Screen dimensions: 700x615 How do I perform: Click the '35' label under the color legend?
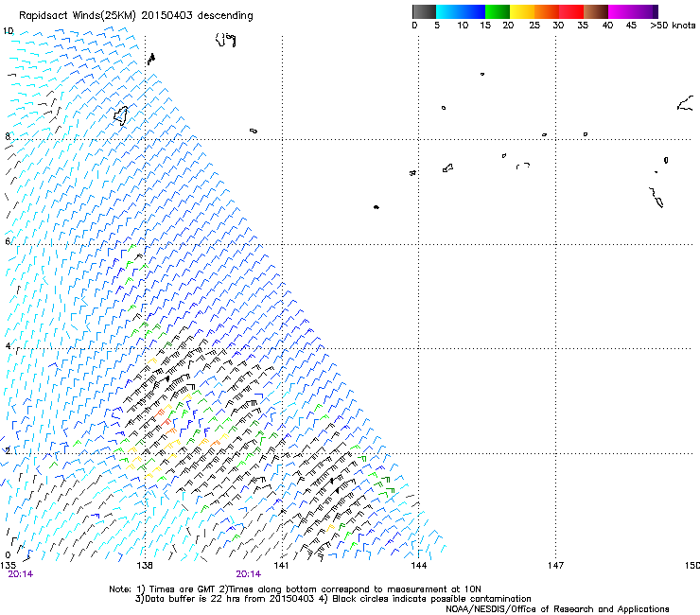pyautogui.click(x=583, y=26)
